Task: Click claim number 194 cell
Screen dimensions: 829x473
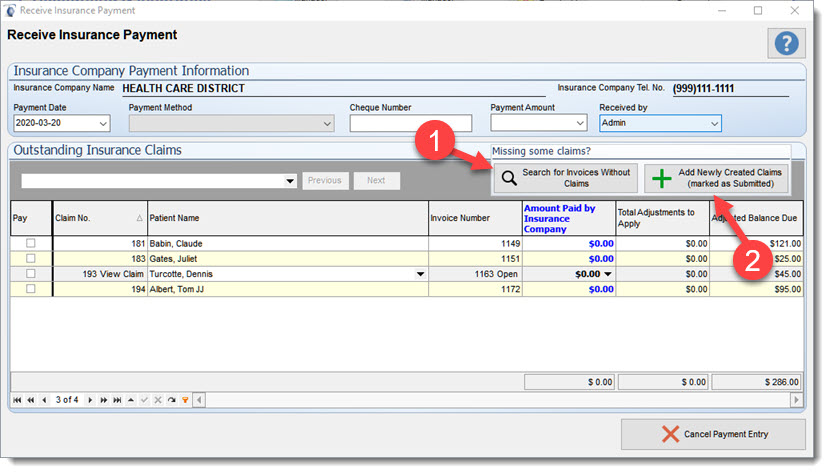Action: click(x=100, y=289)
